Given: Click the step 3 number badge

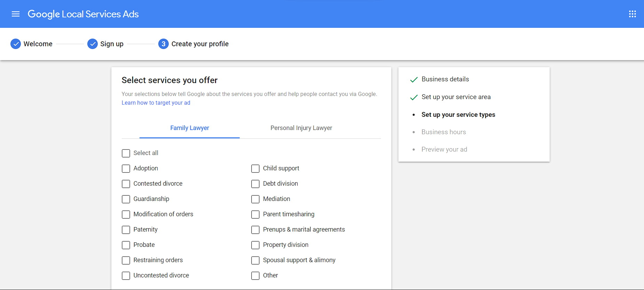Looking at the screenshot, I should pos(163,44).
